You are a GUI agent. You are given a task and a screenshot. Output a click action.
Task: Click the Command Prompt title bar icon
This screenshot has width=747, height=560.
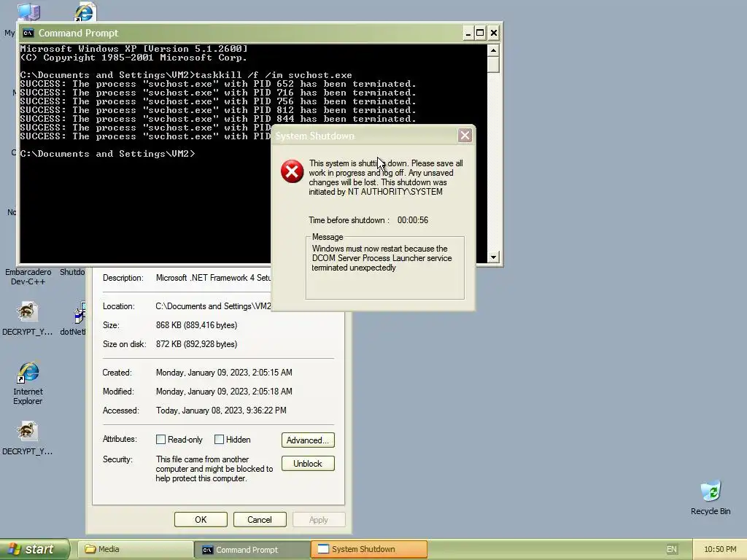[28, 33]
